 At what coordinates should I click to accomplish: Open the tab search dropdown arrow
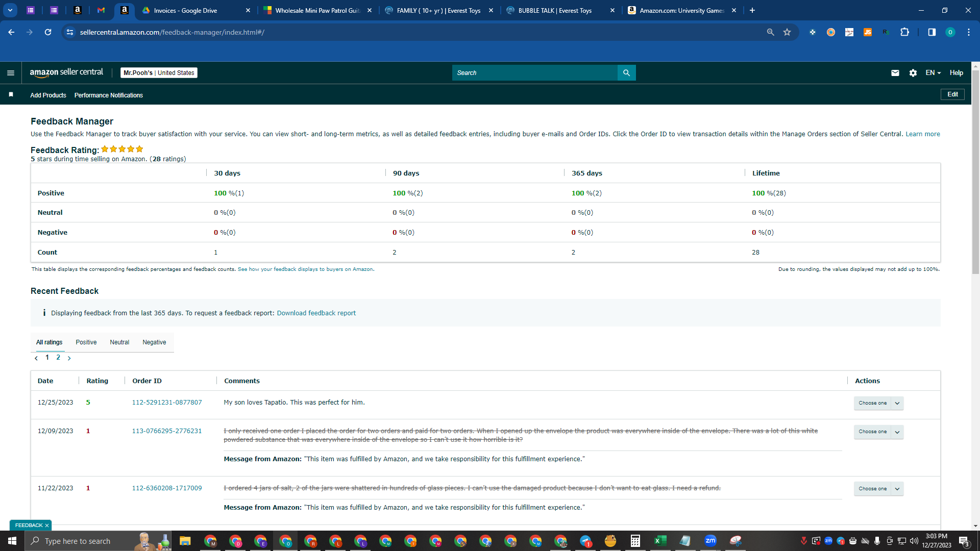10,10
